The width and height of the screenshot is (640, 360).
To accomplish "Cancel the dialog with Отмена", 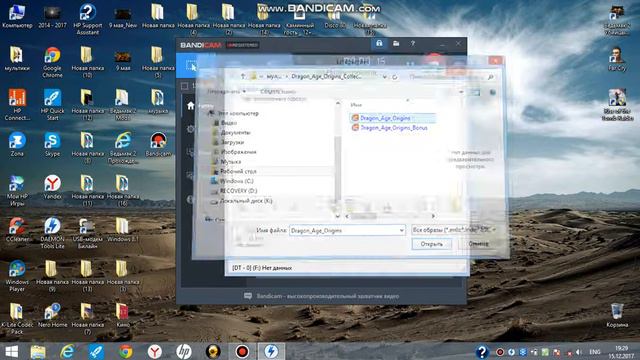I will [478, 244].
